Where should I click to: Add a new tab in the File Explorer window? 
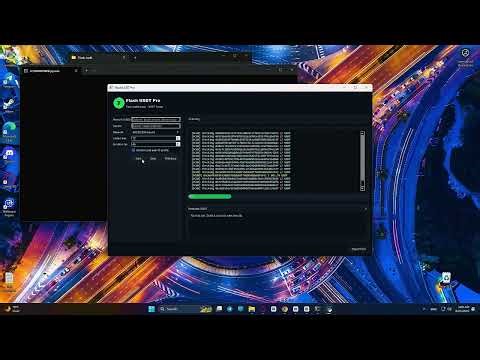[x=135, y=57]
